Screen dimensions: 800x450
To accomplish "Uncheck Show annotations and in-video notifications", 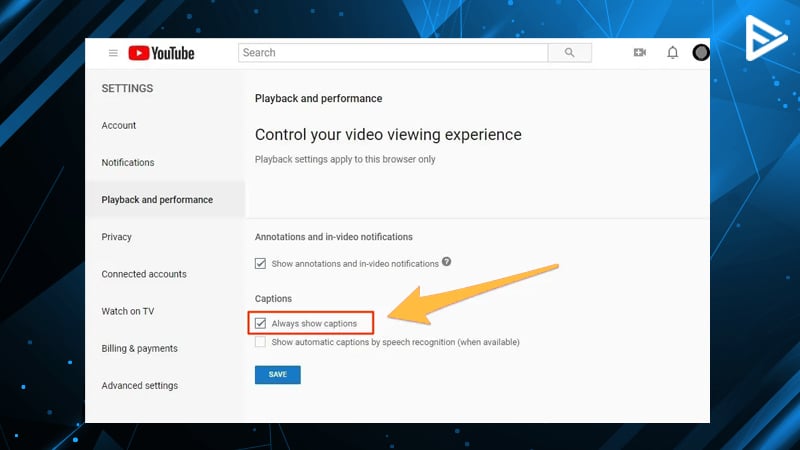I will click(x=260, y=263).
